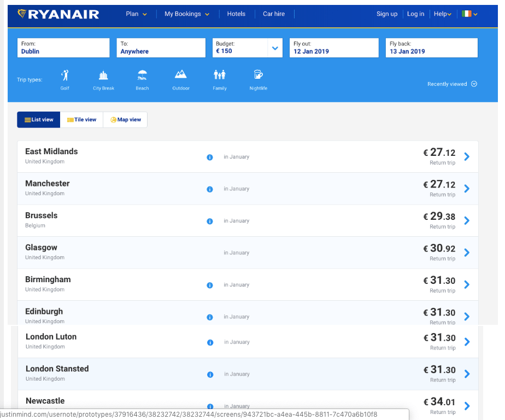Click the € 29.38 Brussels price

(x=439, y=216)
